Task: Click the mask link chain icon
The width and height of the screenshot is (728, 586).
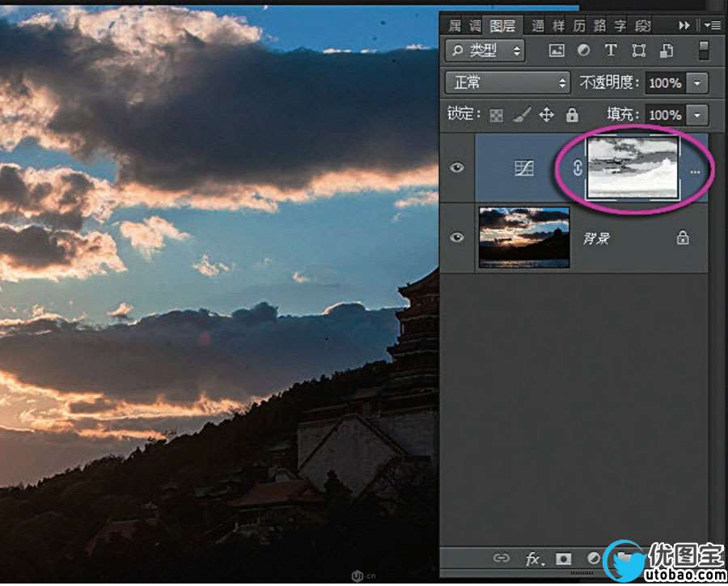Action: tap(577, 168)
